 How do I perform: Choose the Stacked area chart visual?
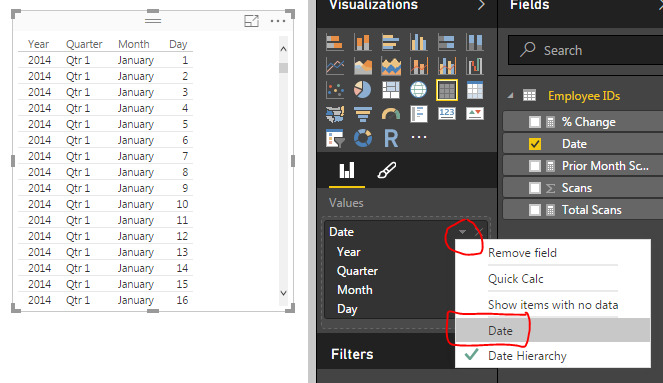click(391, 66)
